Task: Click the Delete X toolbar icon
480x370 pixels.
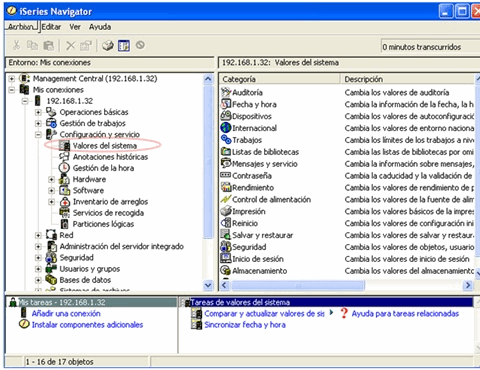Action: pyautogui.click(x=71, y=45)
